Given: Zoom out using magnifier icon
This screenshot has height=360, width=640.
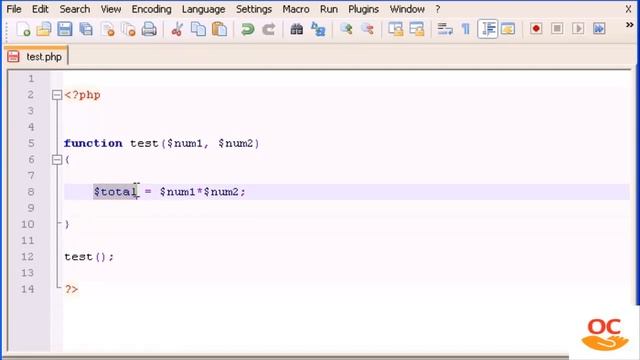Looking at the screenshot, I should pyautogui.click(x=367, y=29).
